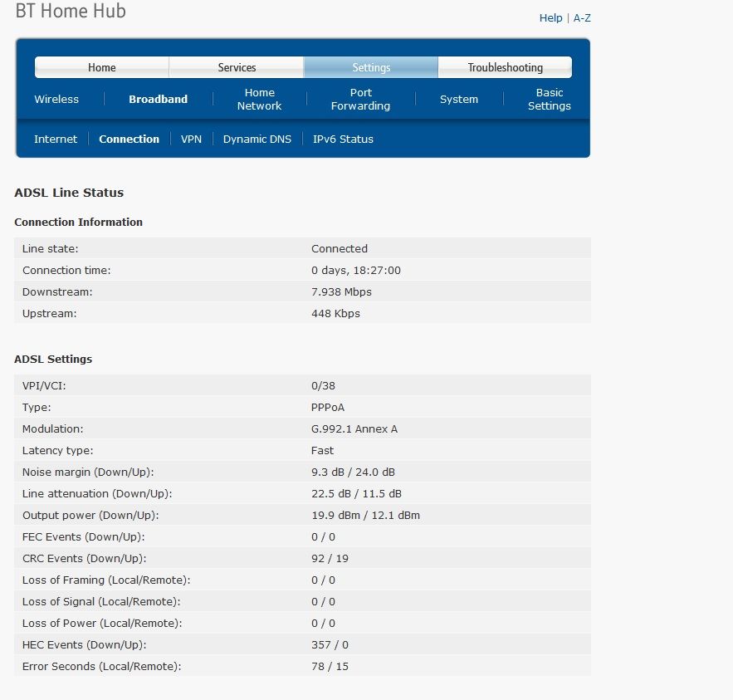This screenshot has width=733, height=700.
Task: Click the Connection Information heading
Action: [x=79, y=222]
